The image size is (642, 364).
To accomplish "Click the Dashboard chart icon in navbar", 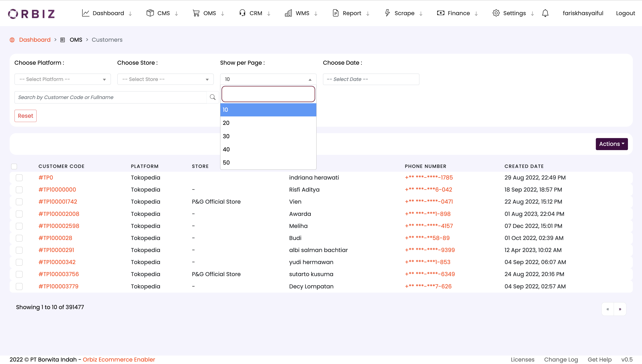I will coord(86,13).
